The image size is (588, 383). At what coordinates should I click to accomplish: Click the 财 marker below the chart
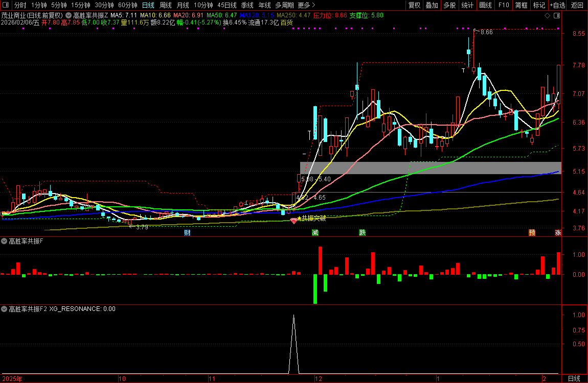[x=188, y=232]
